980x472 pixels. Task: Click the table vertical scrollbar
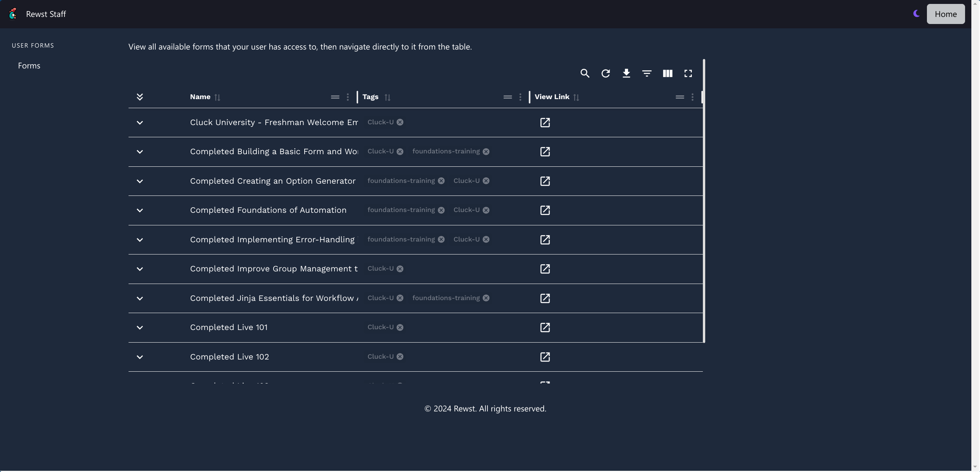click(x=704, y=201)
